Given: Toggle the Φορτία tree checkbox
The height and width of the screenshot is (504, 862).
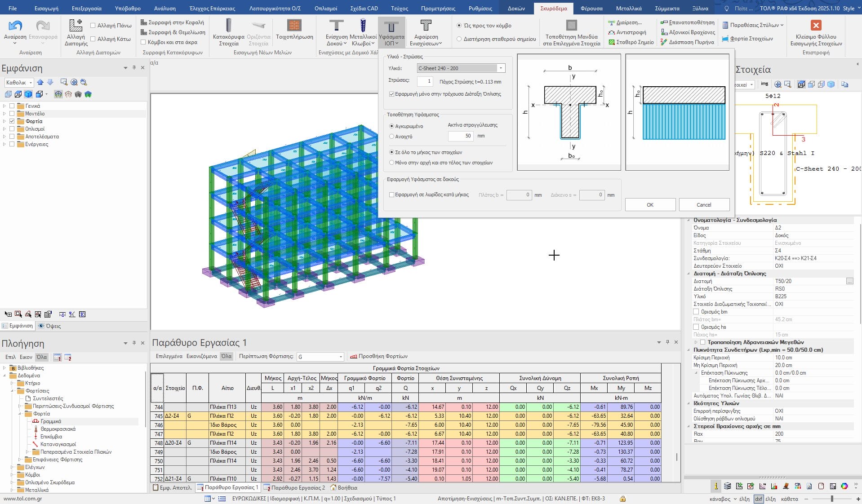Looking at the screenshot, I should pyautogui.click(x=12, y=121).
